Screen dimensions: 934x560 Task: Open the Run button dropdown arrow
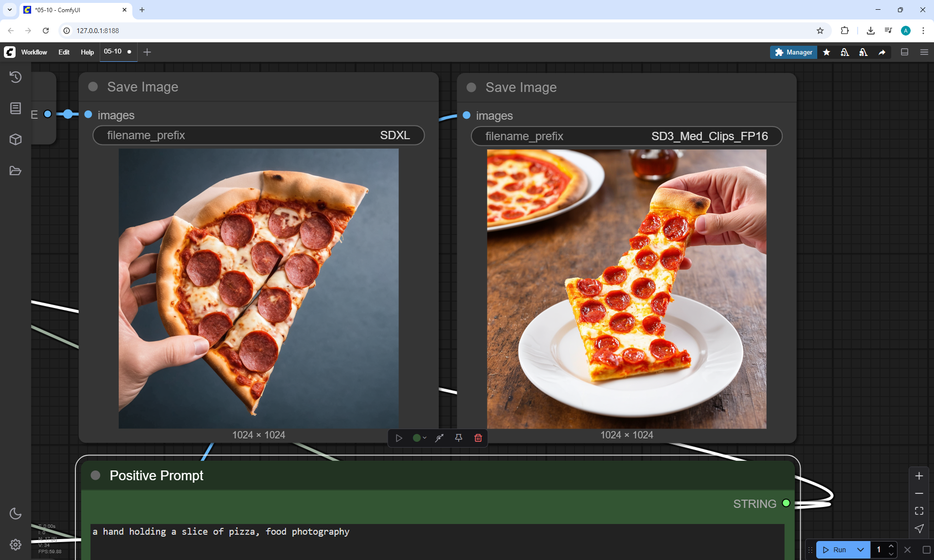(861, 550)
